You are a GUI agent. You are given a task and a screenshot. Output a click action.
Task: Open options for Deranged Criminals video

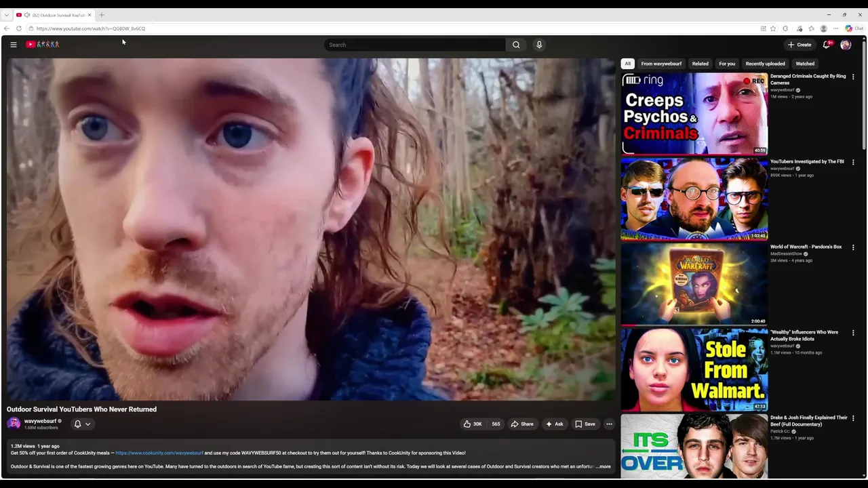tap(853, 77)
